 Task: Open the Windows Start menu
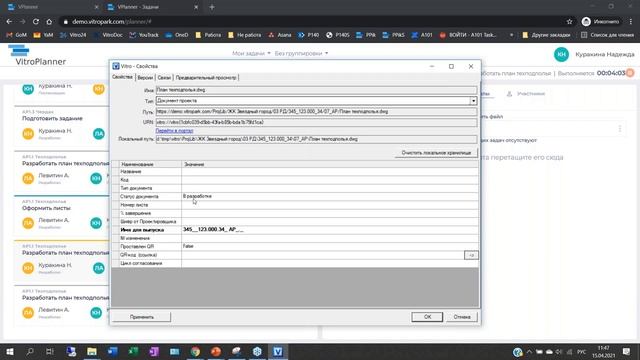click(9, 351)
